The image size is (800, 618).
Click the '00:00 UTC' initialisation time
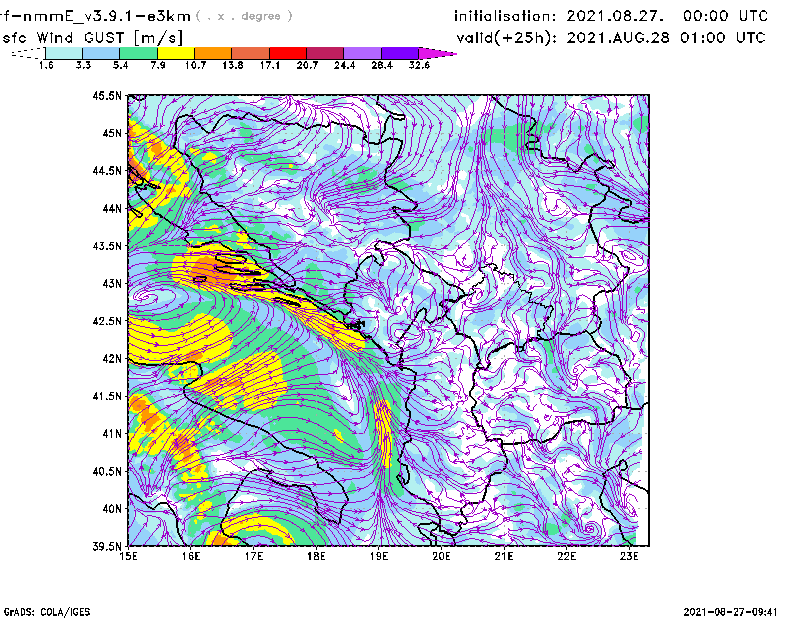tap(725, 16)
